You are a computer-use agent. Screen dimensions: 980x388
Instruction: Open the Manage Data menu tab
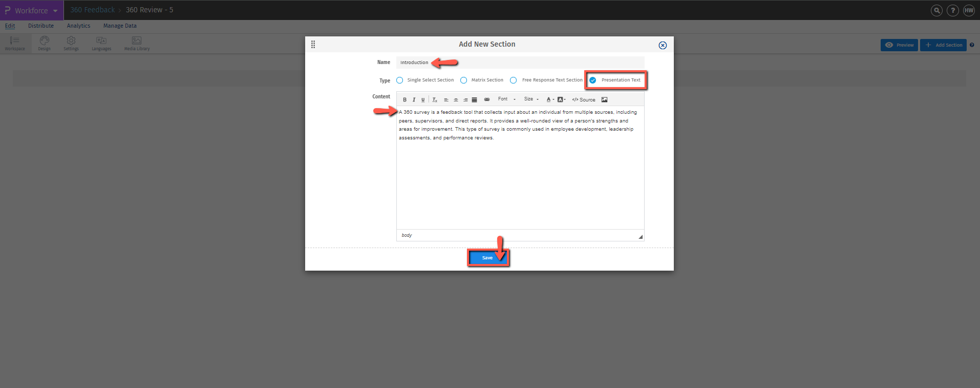(x=120, y=26)
